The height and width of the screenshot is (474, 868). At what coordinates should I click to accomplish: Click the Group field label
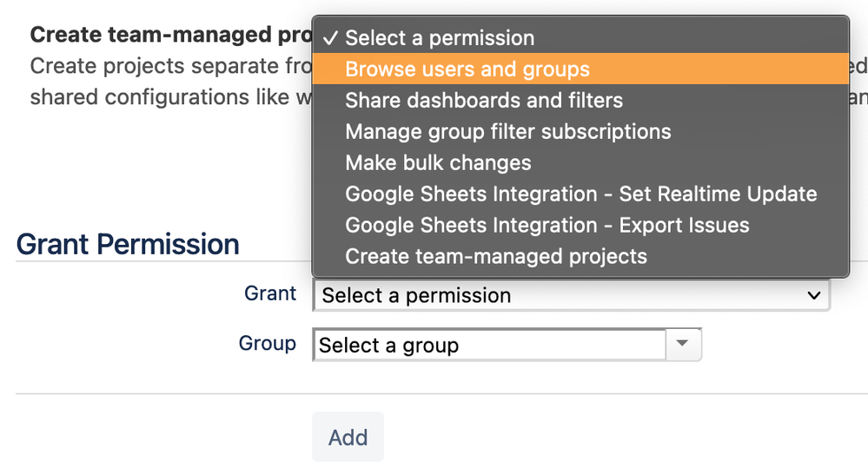[268, 344]
